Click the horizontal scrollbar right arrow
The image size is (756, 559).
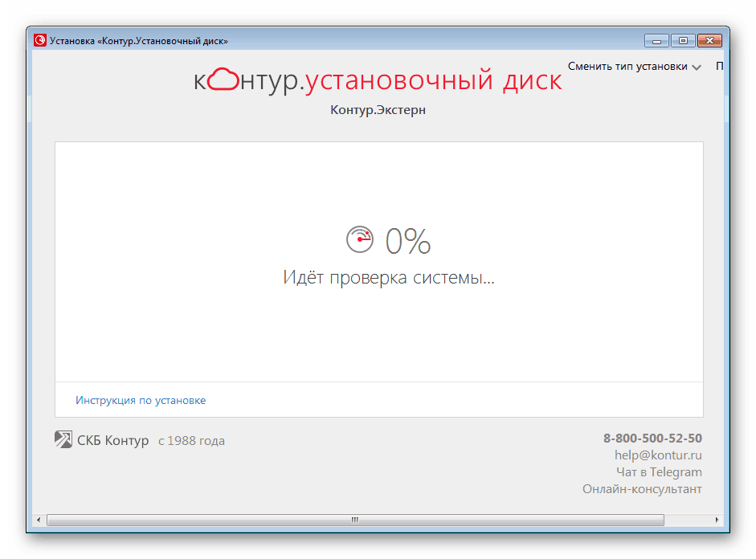[x=719, y=520]
